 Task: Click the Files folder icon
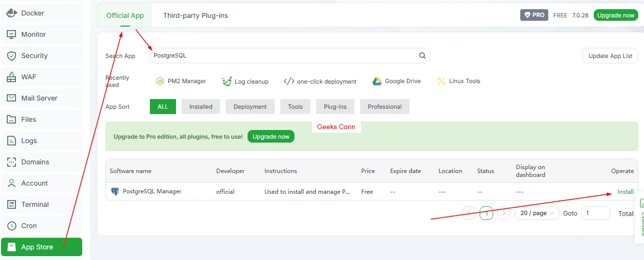click(12, 119)
